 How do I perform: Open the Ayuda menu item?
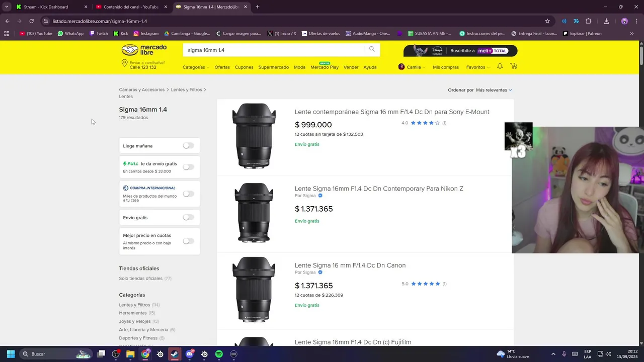tap(370, 67)
